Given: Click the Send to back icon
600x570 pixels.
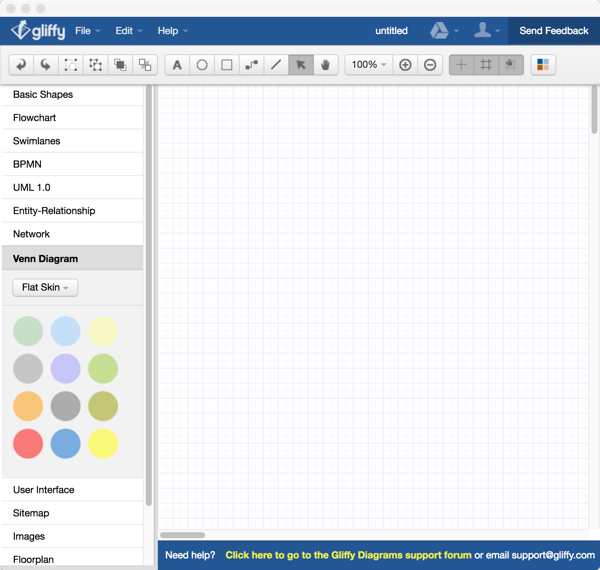Looking at the screenshot, I should click(145, 65).
